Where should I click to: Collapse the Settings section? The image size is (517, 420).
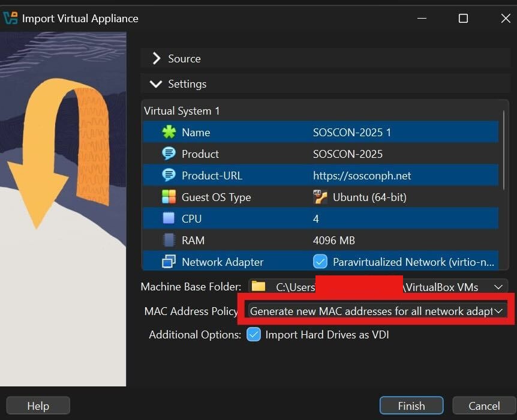[x=157, y=84]
